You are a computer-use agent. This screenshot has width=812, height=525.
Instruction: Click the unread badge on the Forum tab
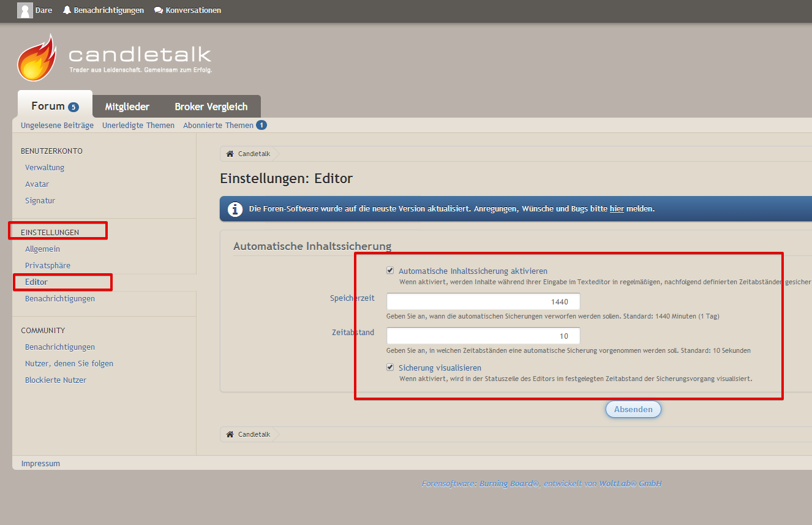coord(73,107)
